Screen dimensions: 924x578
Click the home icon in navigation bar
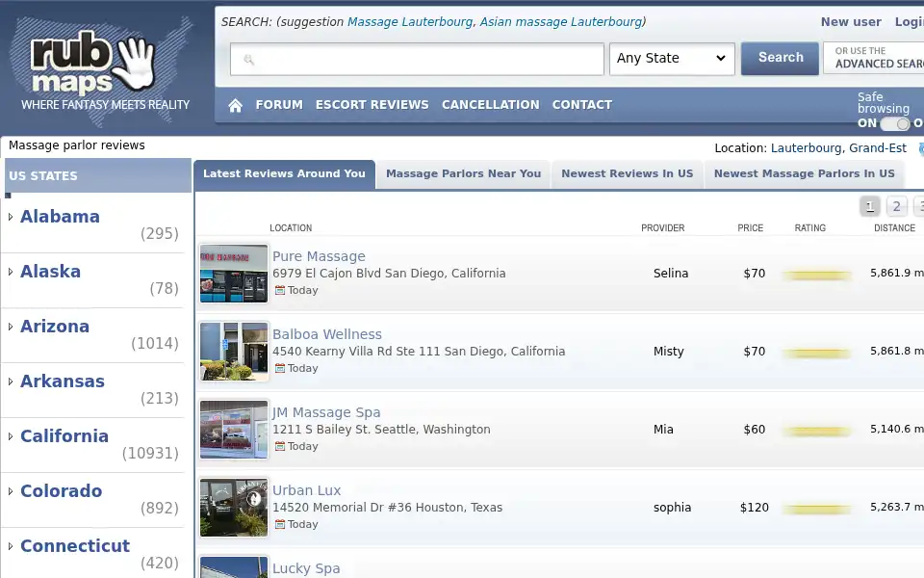click(x=235, y=105)
